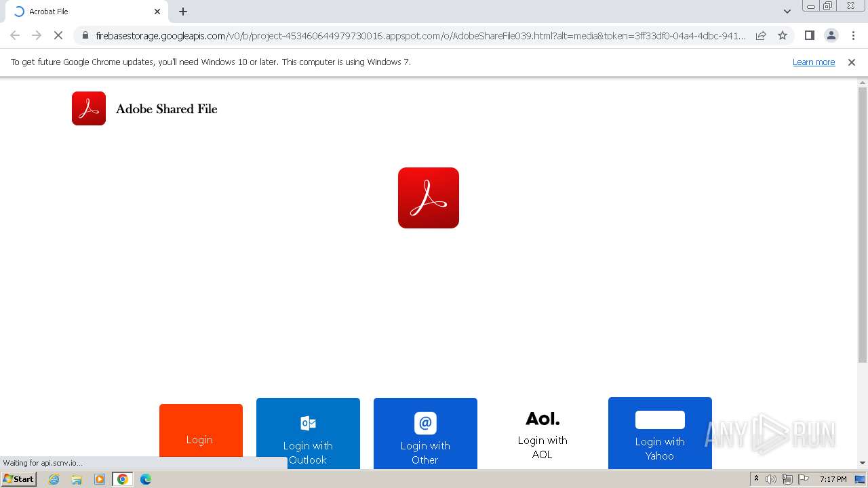Open the Windows Start menu
Screen dimensions: 868x488
18,479
